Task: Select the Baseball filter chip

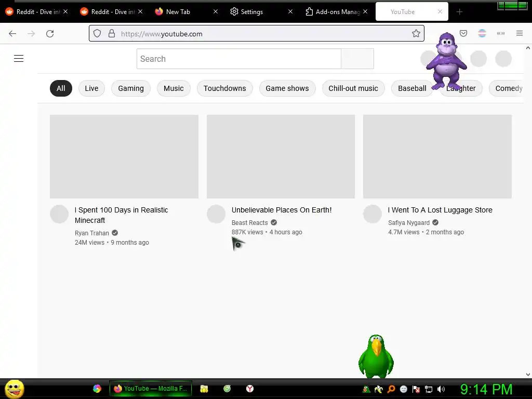Action: tap(412, 88)
